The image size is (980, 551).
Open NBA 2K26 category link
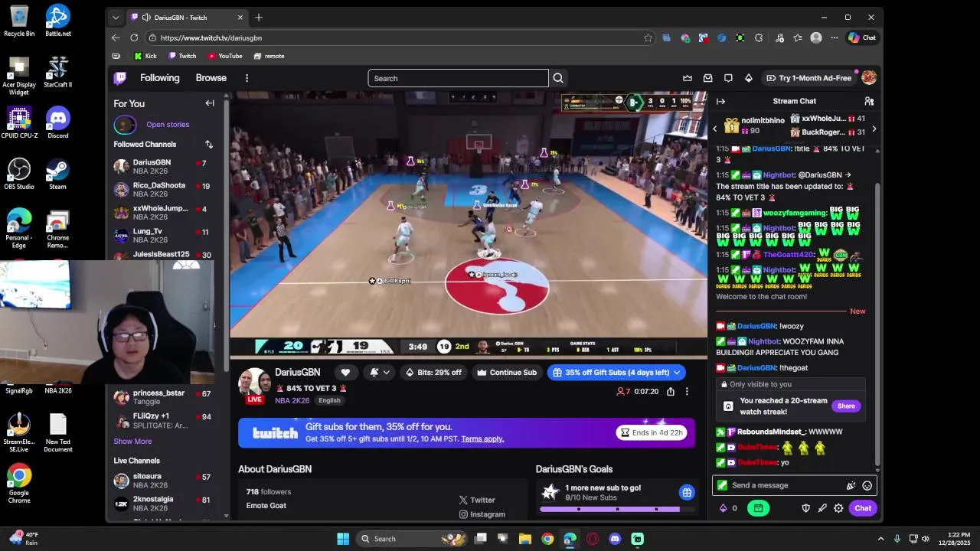(x=292, y=400)
